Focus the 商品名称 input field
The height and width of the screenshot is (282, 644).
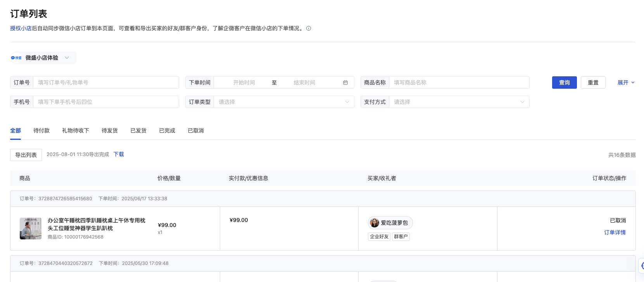click(459, 83)
